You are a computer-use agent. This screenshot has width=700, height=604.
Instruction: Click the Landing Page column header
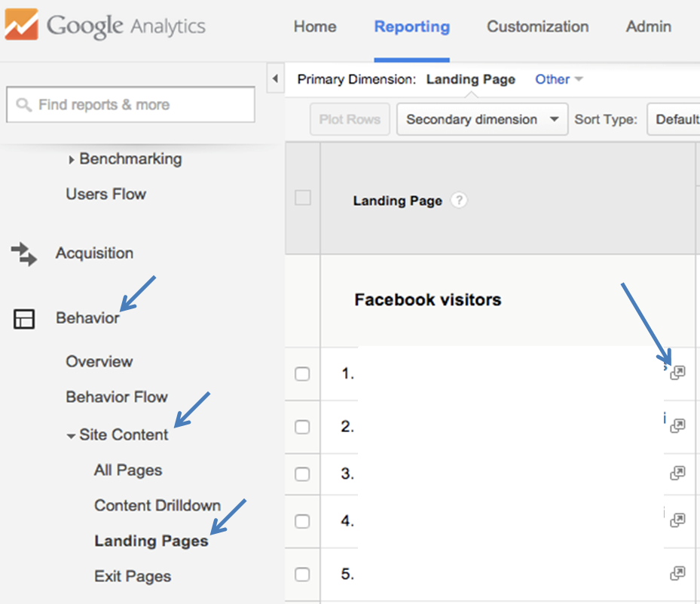pos(397,201)
